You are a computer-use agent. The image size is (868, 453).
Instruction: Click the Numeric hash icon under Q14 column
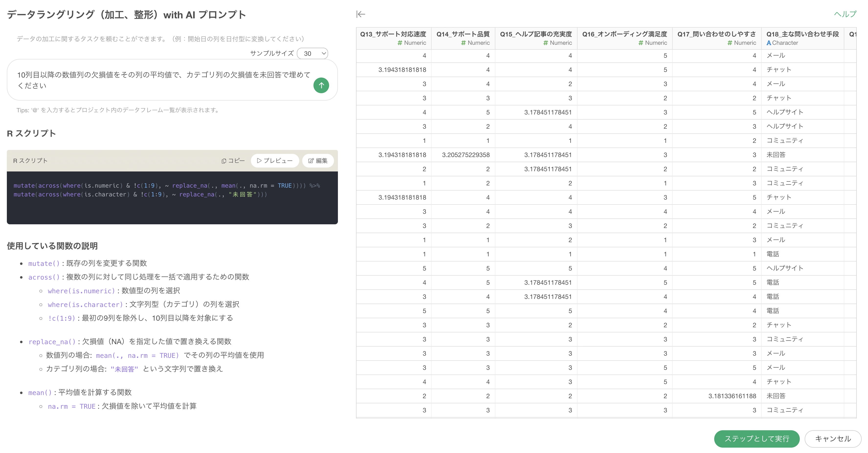[463, 43]
